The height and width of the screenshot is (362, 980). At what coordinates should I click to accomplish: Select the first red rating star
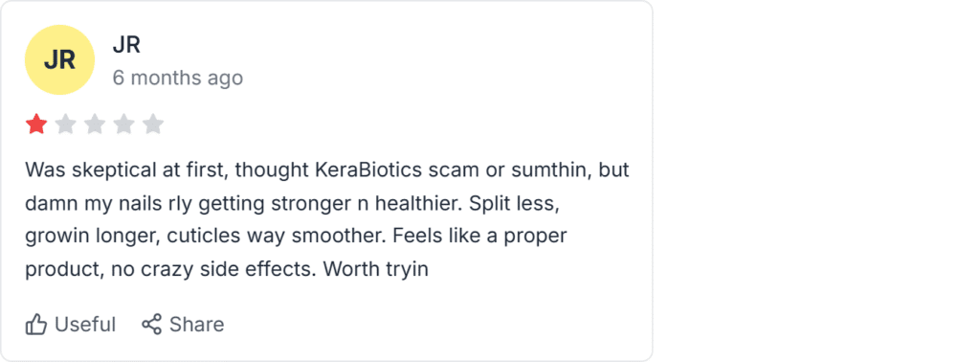tap(36, 124)
